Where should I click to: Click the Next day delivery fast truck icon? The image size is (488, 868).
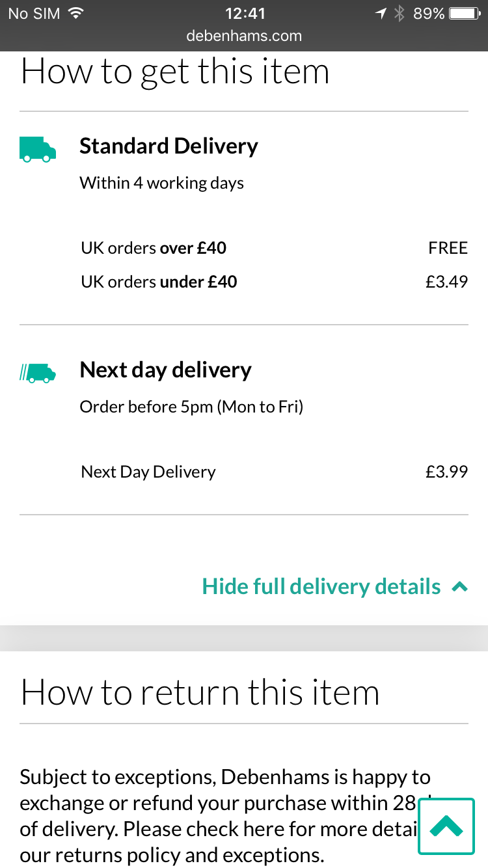click(x=37, y=372)
